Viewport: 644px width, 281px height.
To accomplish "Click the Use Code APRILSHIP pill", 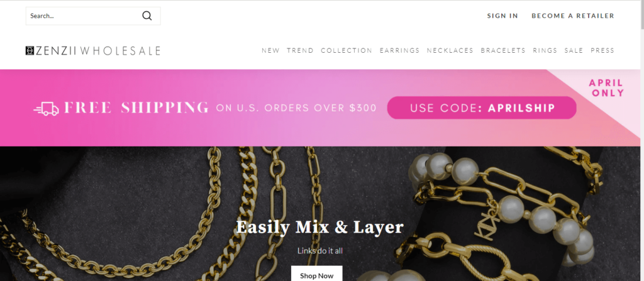I will click(x=481, y=108).
